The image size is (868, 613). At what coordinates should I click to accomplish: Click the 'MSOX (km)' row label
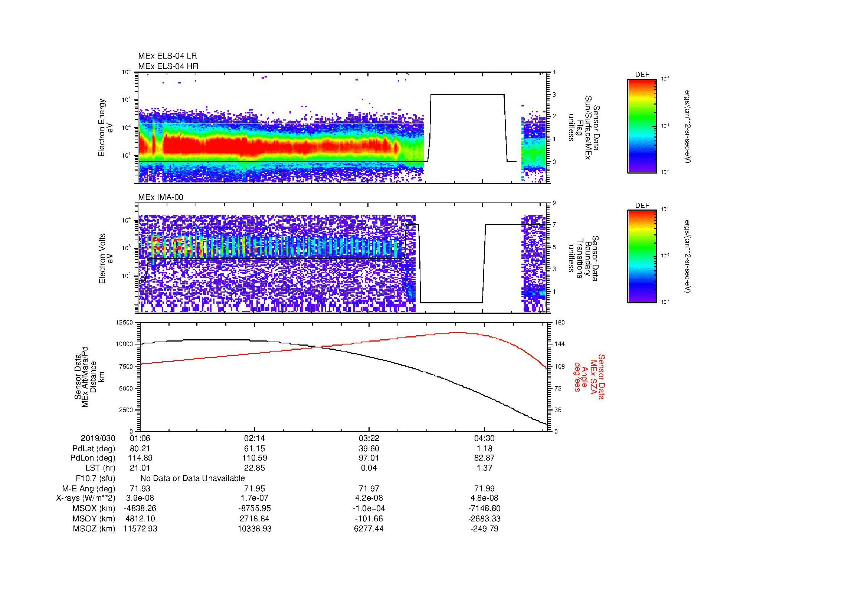click(x=94, y=508)
